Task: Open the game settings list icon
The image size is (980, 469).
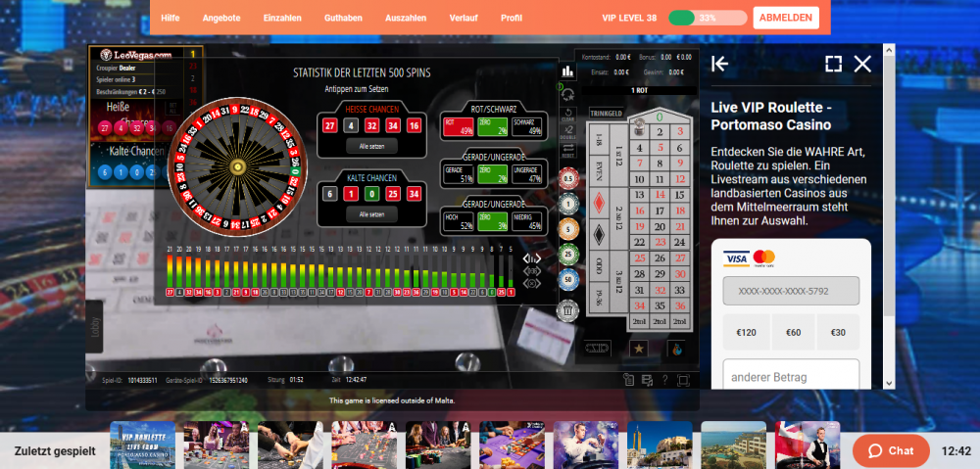Action: pos(647,380)
